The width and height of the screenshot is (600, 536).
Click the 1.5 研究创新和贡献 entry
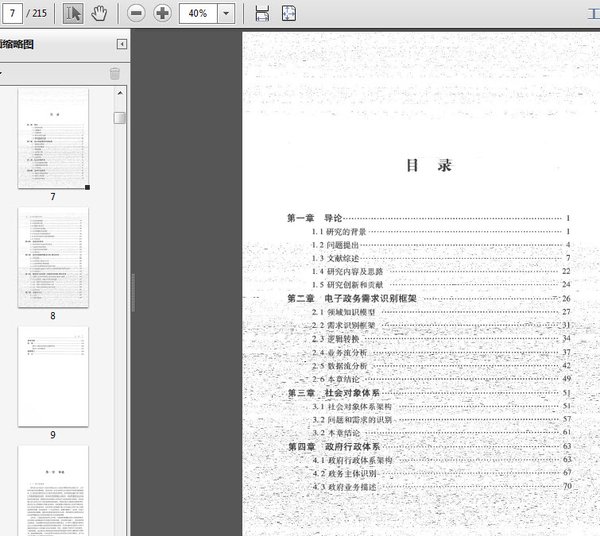(x=441, y=285)
